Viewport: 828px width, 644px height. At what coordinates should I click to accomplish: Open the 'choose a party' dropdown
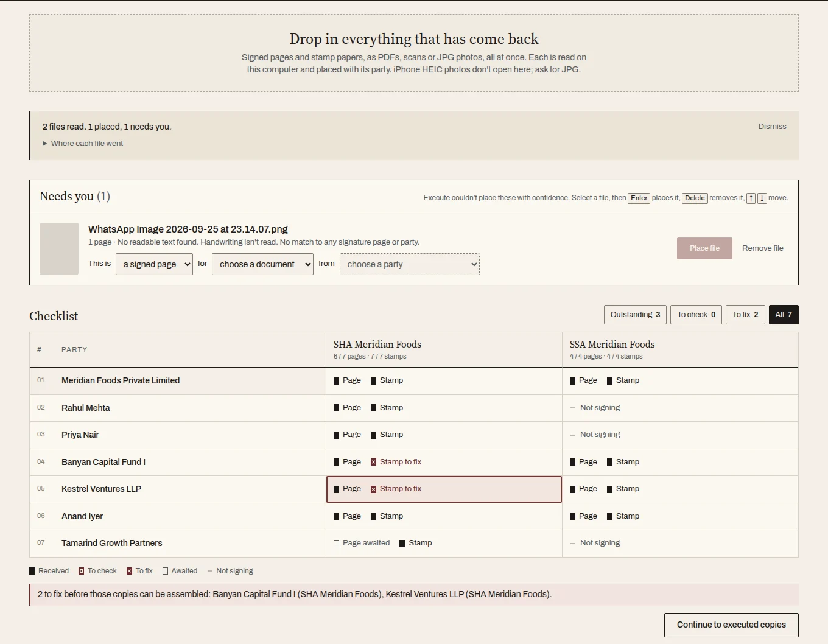(410, 264)
